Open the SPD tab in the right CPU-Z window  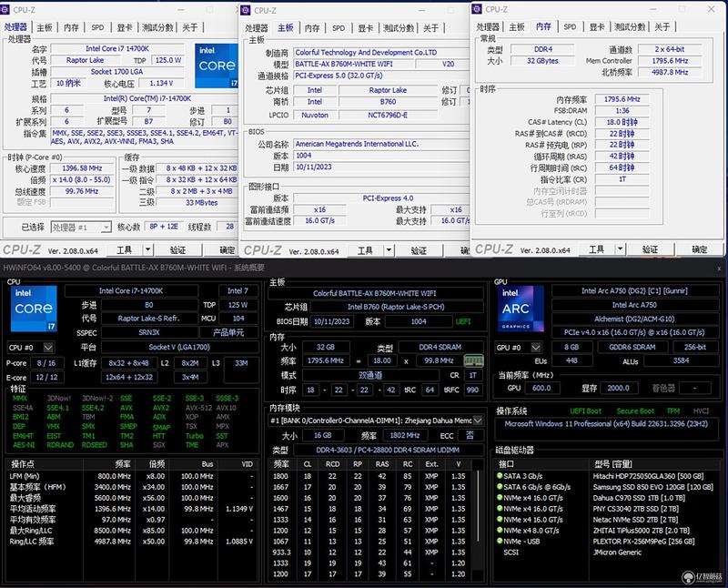coord(570,27)
